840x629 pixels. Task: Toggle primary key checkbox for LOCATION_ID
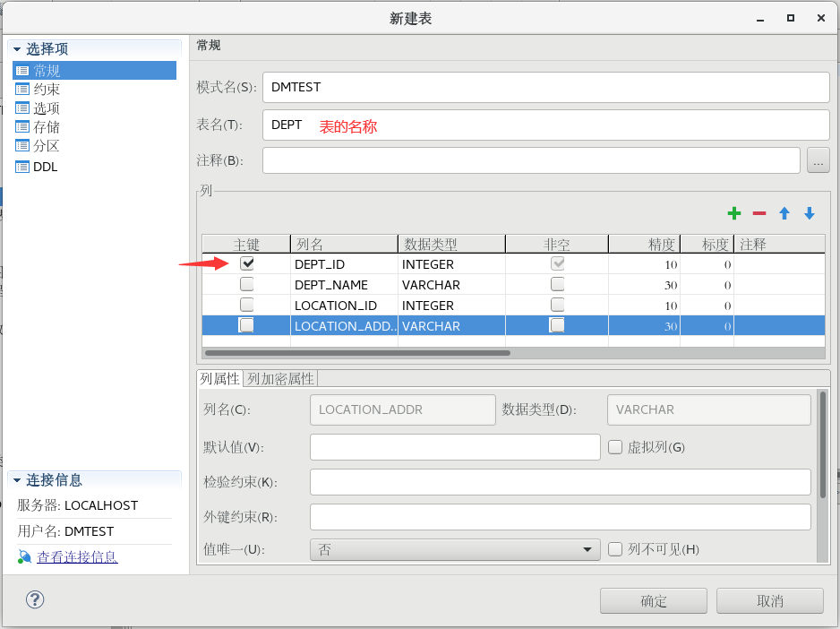pyautogui.click(x=247, y=305)
